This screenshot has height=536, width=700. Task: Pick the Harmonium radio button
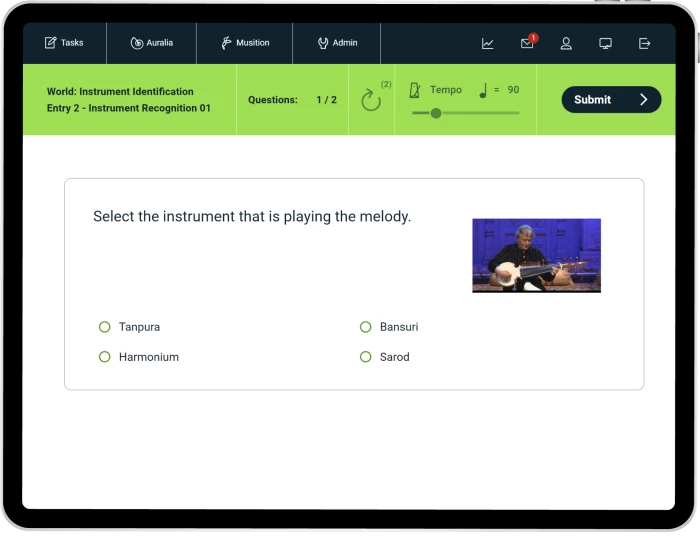click(105, 357)
